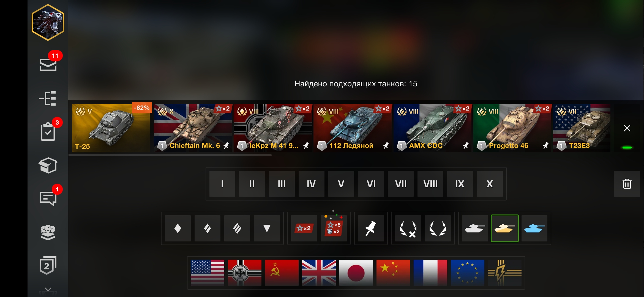The image size is (644, 297).
Task: Open the missions clipboard icon
Action: [x=48, y=132]
